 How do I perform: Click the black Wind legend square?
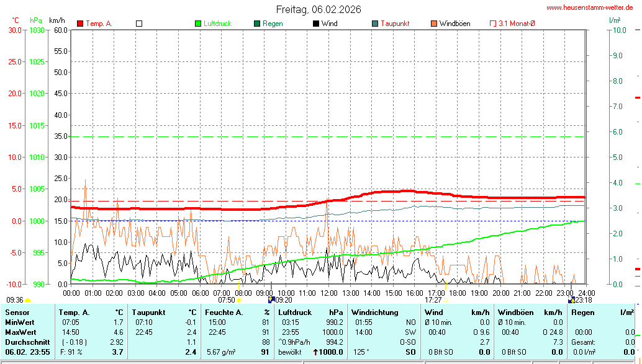(x=316, y=24)
